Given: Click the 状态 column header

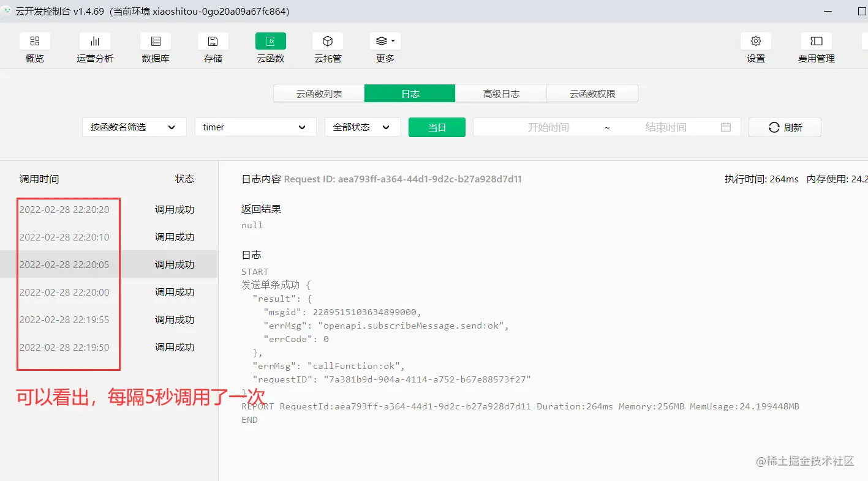Looking at the screenshot, I should click(x=184, y=179).
